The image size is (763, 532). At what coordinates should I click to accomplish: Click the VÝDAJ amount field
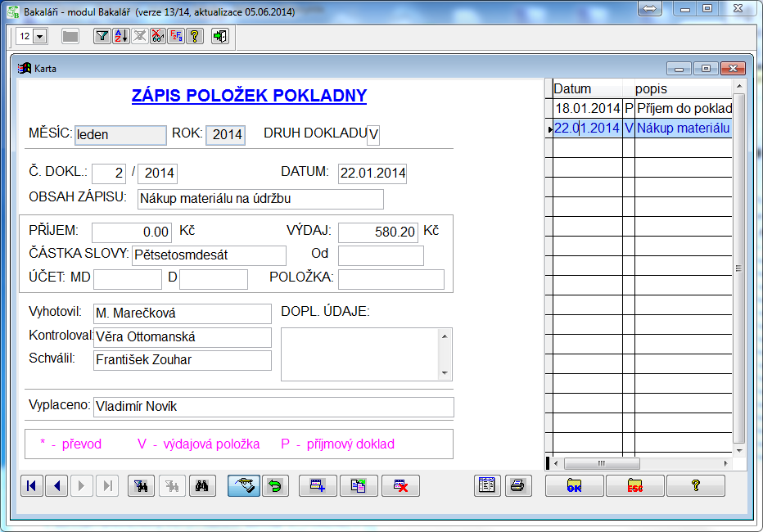[x=377, y=232]
